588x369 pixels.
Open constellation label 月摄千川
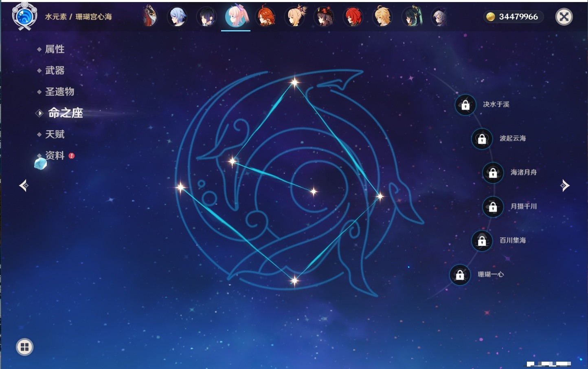[x=524, y=206]
